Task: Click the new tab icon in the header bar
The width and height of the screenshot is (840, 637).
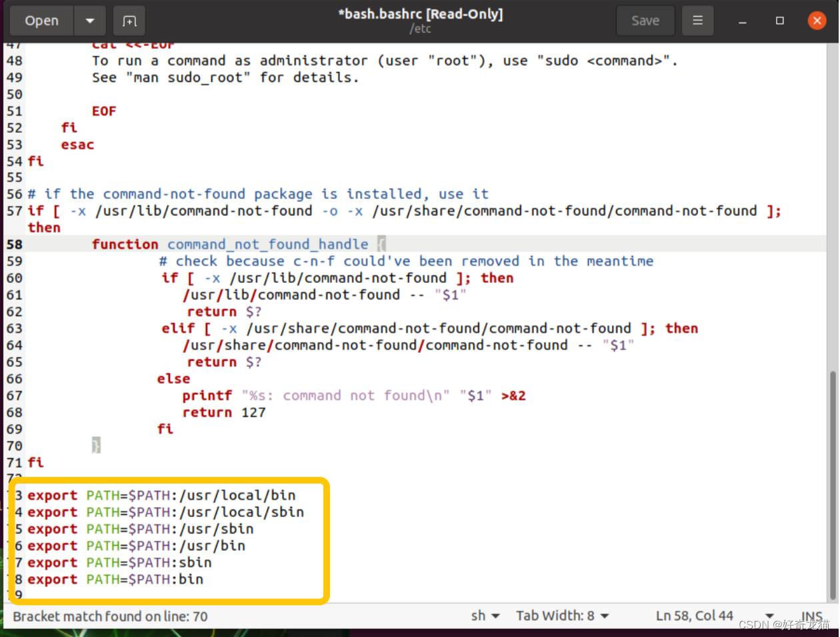Action: click(129, 20)
